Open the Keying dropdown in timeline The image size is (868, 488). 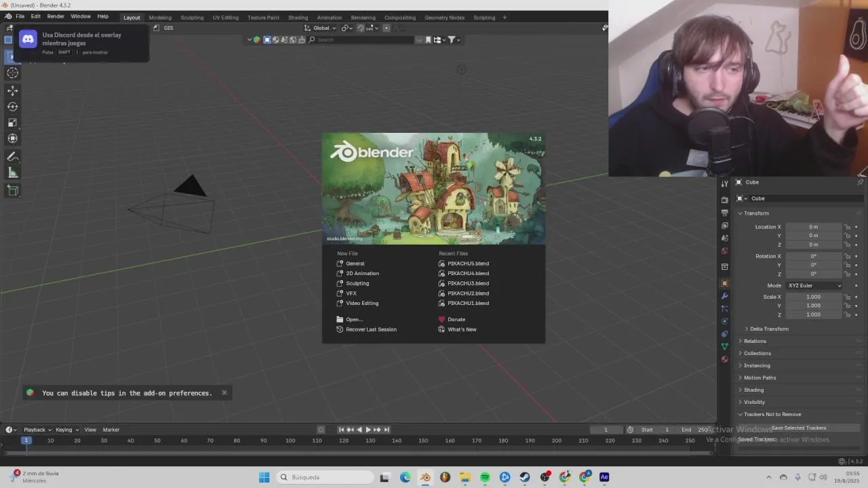coord(67,430)
